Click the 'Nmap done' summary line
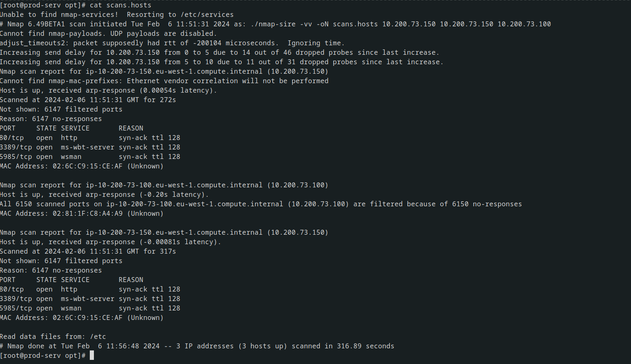 [x=197, y=346]
